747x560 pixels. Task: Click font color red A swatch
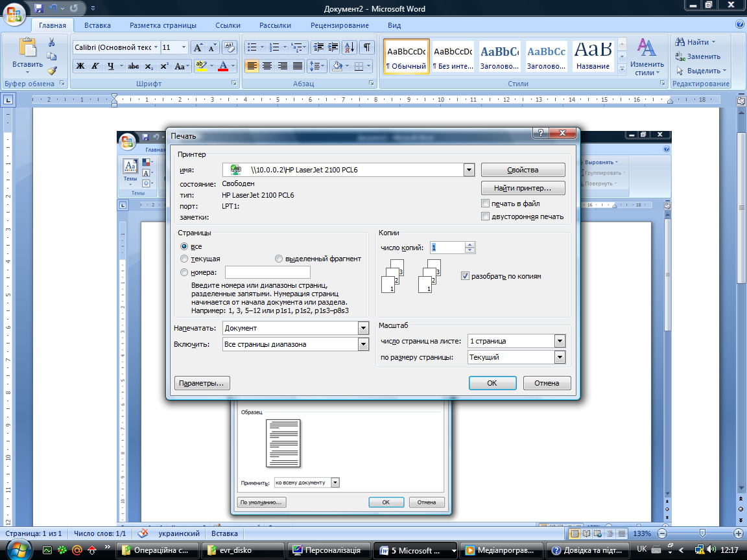pyautogui.click(x=222, y=66)
